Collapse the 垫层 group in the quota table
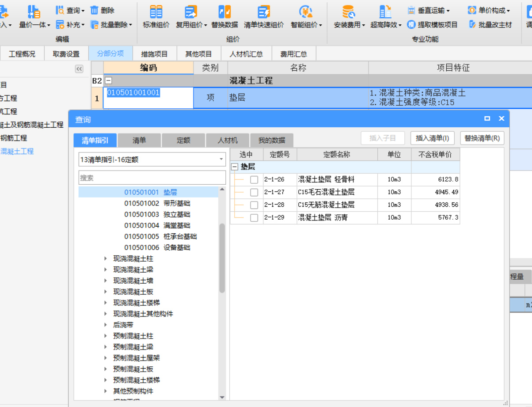The height and width of the screenshot is (407, 532). click(235, 167)
